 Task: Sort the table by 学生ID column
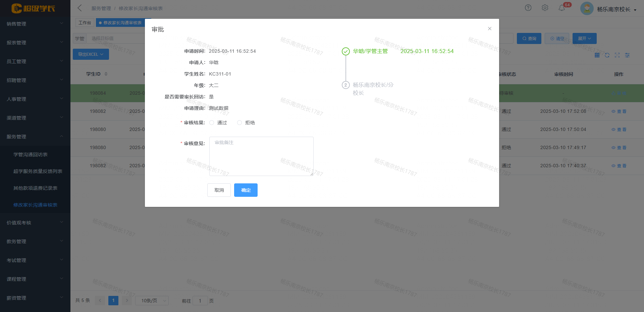point(105,74)
